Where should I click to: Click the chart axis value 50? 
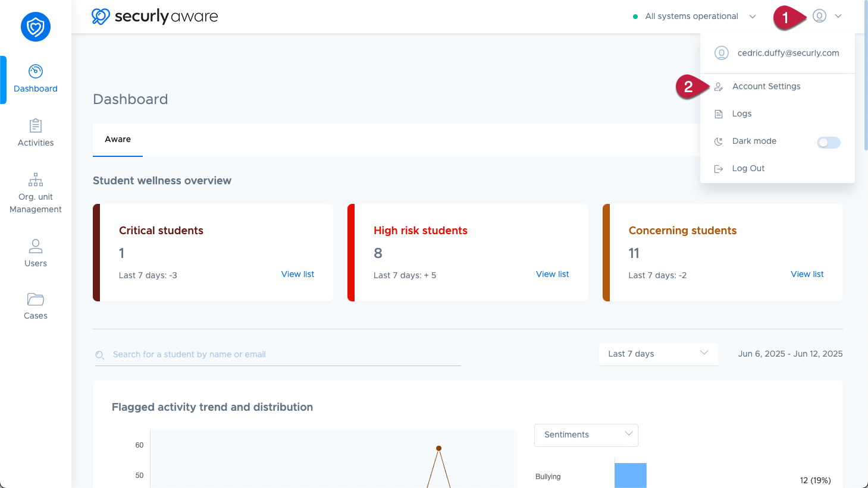139,476
